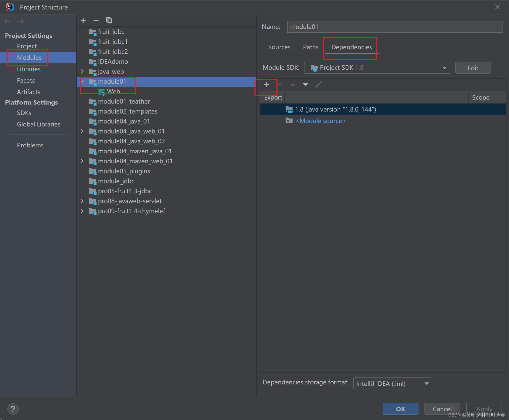The image size is (509, 420).
Task: Click the OK button
Action: (x=401, y=409)
